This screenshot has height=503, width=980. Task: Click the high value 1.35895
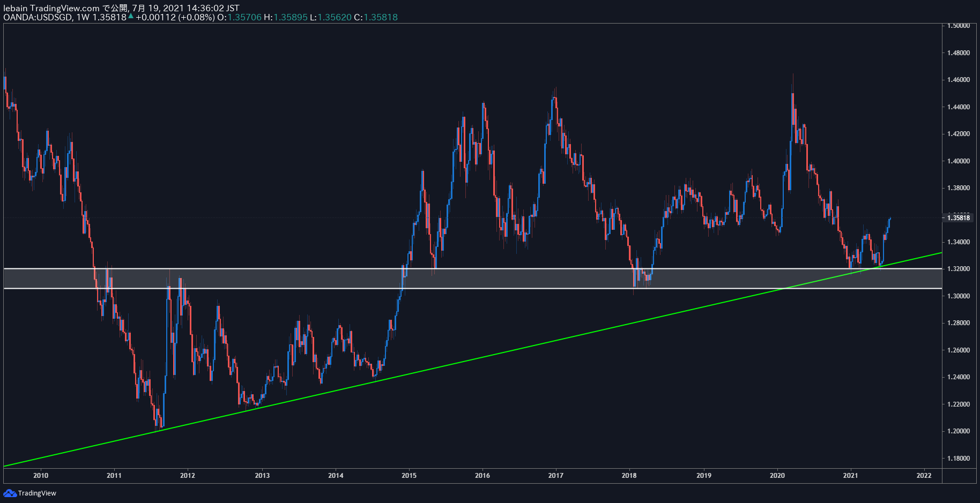coord(291,17)
